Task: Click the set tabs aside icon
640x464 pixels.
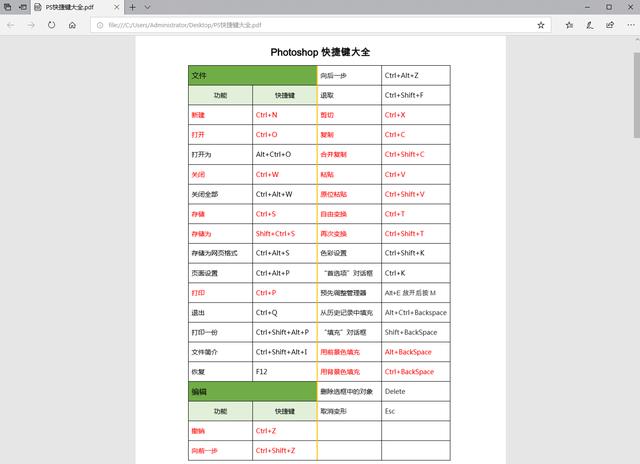Action: coord(23,7)
